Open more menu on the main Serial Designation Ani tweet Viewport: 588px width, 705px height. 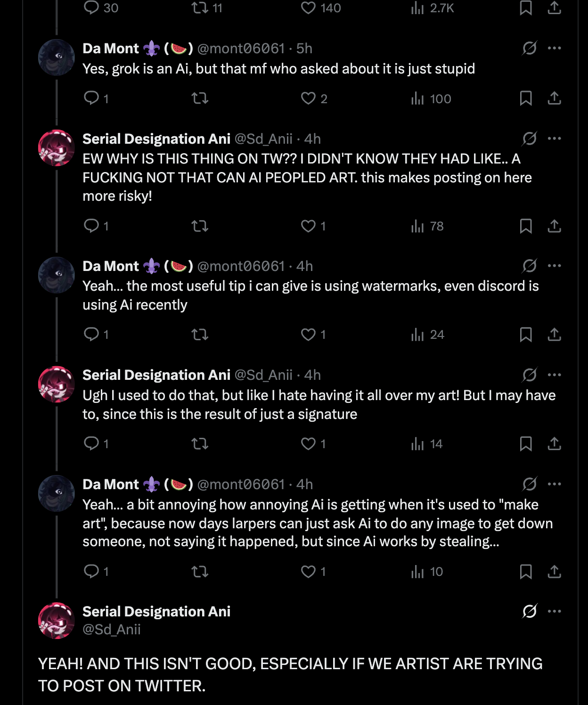(555, 611)
